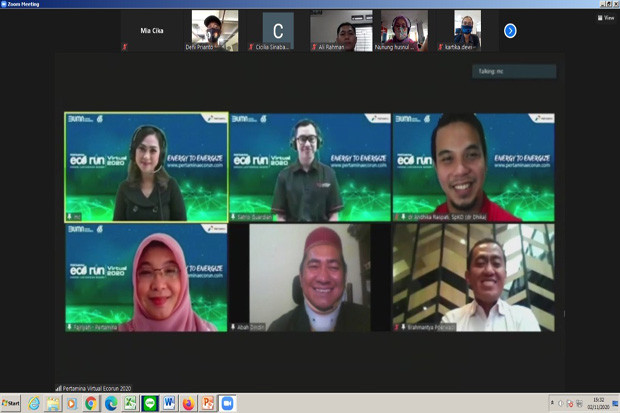The image size is (620, 413).
Task: Click the Zoom Meeting window title
Action: pyautogui.click(x=23, y=4)
